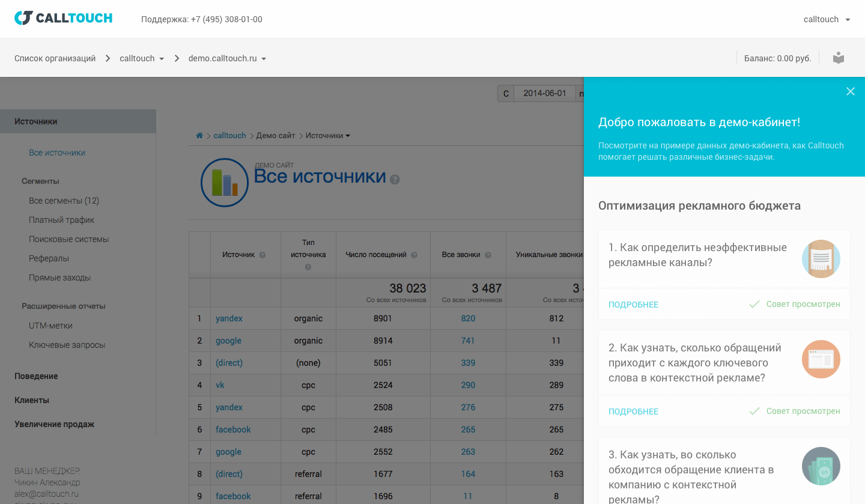Close the demo welcome panel
Screen dimensions: 865x504
[850, 91]
